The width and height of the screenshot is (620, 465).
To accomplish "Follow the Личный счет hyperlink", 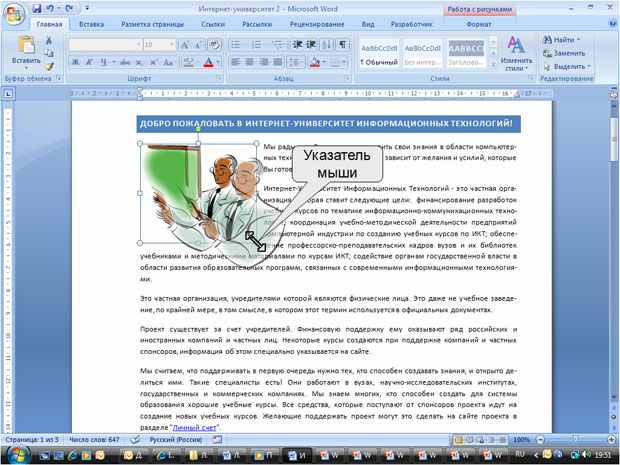I will click(x=195, y=427).
